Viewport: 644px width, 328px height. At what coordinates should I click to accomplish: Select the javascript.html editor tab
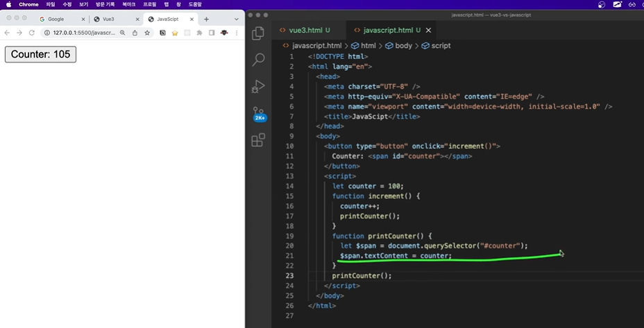(x=387, y=31)
